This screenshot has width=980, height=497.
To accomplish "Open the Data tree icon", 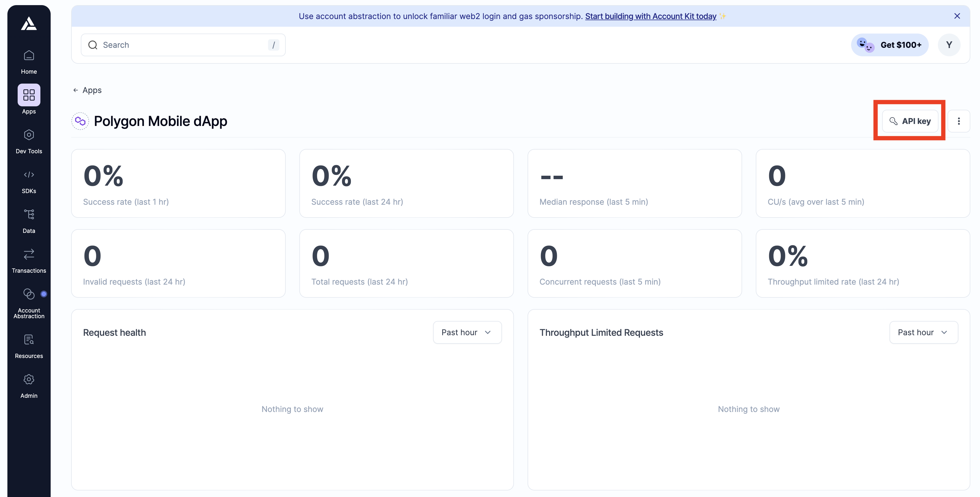I will (29, 214).
